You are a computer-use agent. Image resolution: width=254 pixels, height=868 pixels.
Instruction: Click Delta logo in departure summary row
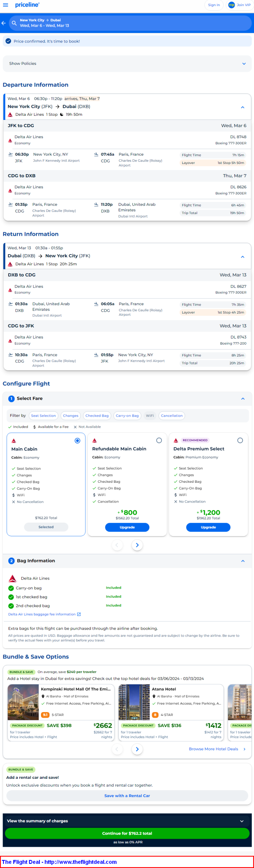coord(10,115)
